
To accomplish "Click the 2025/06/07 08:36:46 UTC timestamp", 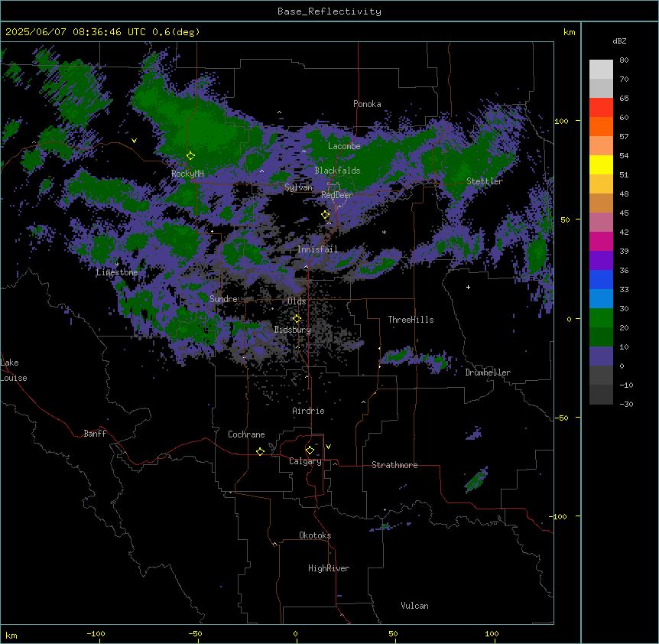I will tap(75, 32).
